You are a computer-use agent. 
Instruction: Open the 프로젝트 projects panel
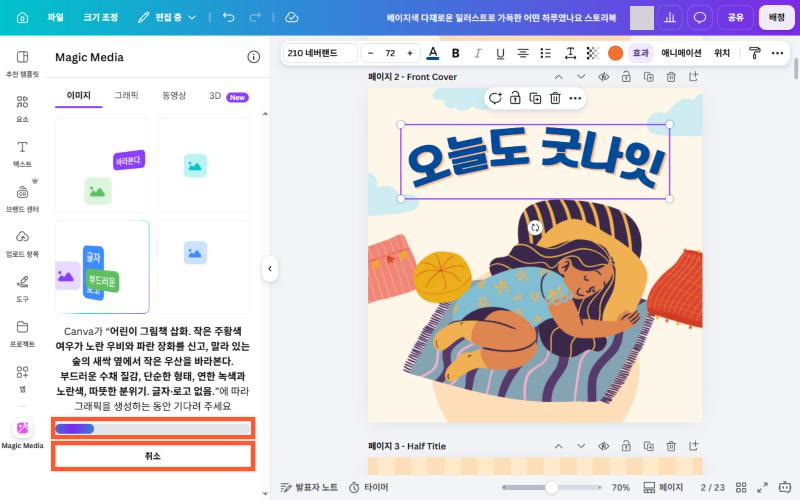(x=22, y=334)
